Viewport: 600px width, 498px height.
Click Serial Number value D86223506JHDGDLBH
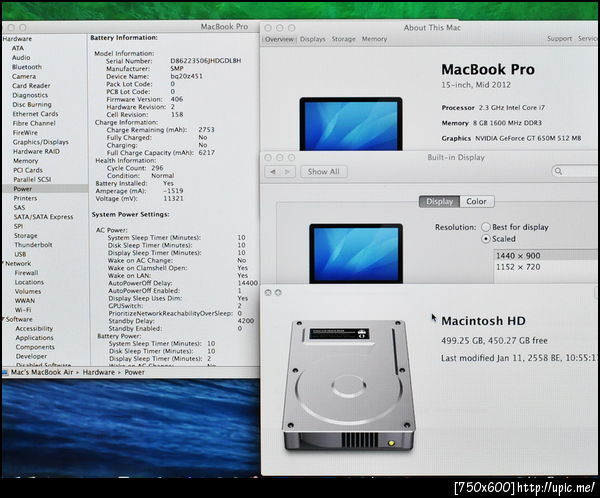coord(206,61)
